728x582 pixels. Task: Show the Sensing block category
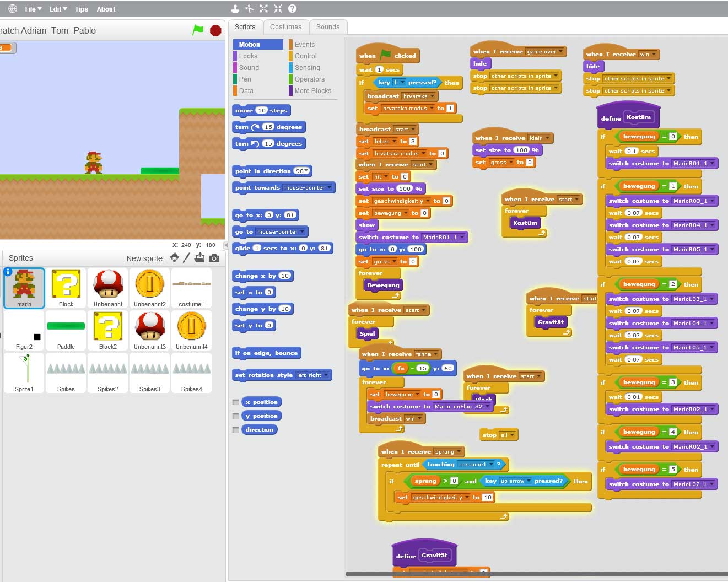tap(308, 68)
